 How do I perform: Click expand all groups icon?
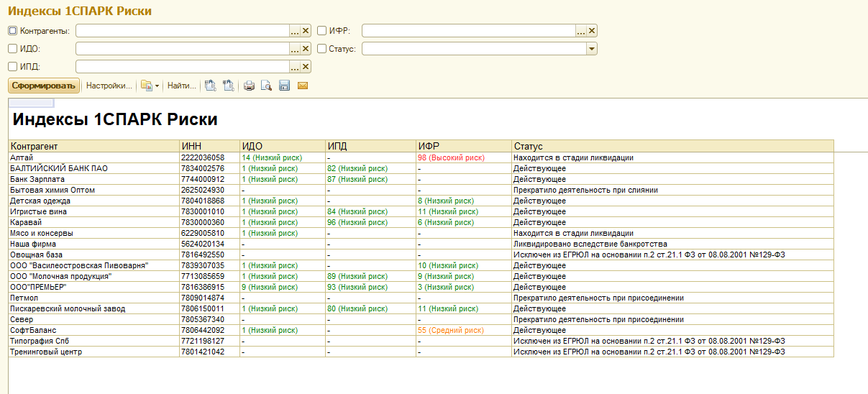(x=211, y=86)
